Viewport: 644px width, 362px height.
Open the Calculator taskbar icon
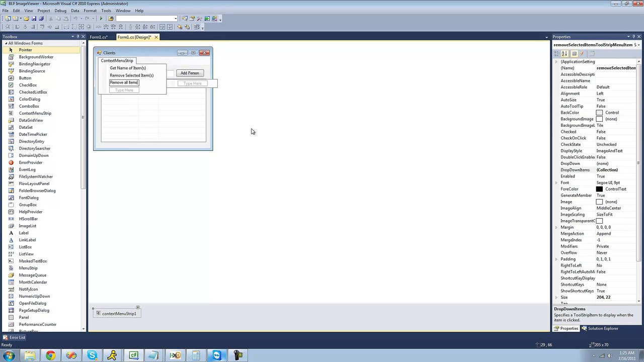click(196, 355)
